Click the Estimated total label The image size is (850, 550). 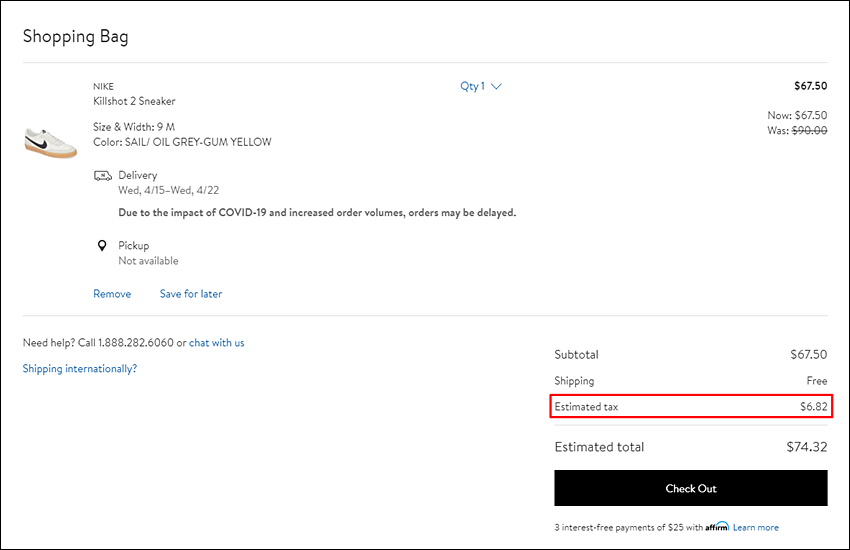(599, 447)
